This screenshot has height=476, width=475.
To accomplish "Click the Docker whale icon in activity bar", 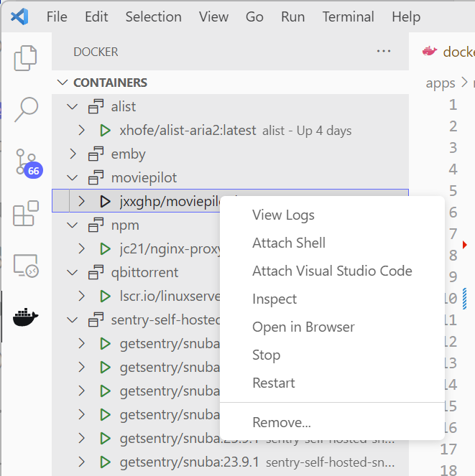I will 26,317.
